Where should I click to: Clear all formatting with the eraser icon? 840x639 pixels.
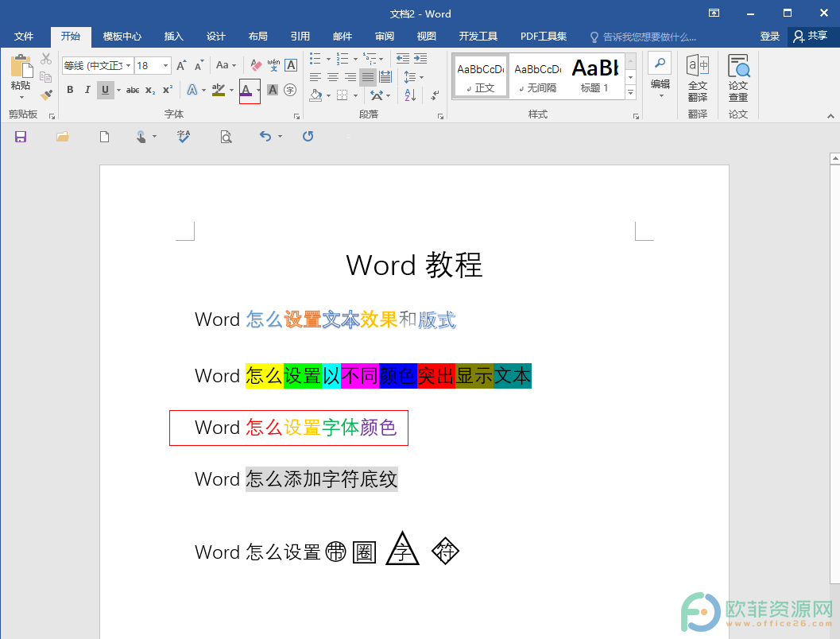256,65
